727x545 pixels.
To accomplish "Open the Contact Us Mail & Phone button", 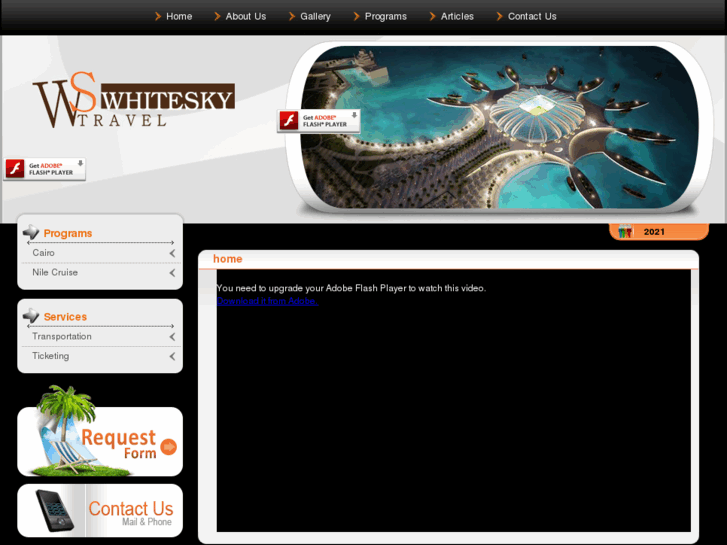I will click(x=100, y=511).
